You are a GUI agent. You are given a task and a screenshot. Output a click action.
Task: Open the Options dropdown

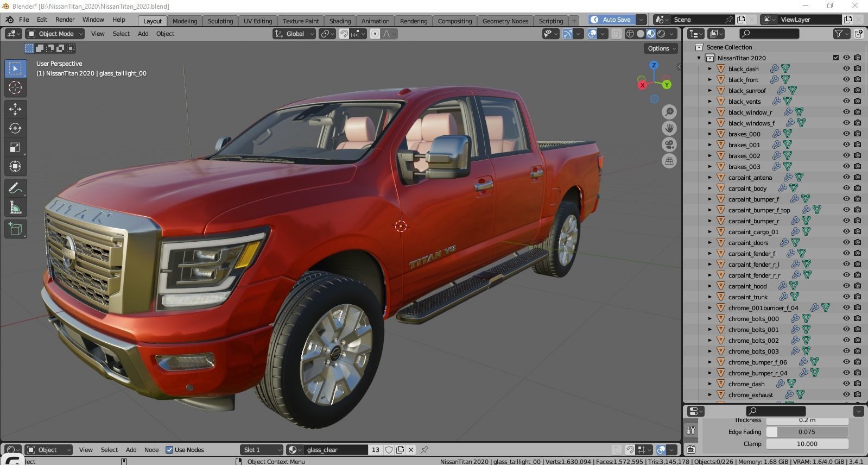point(662,48)
